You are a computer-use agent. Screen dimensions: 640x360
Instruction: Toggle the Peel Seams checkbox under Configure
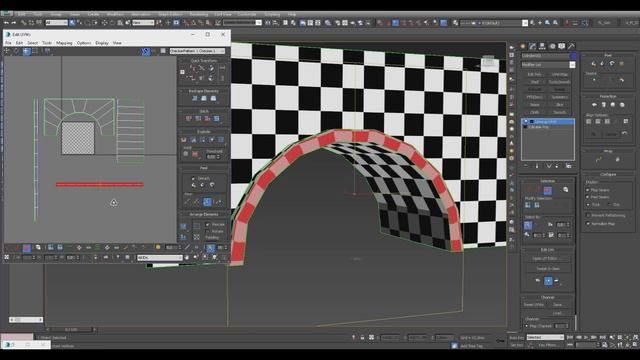588,197
